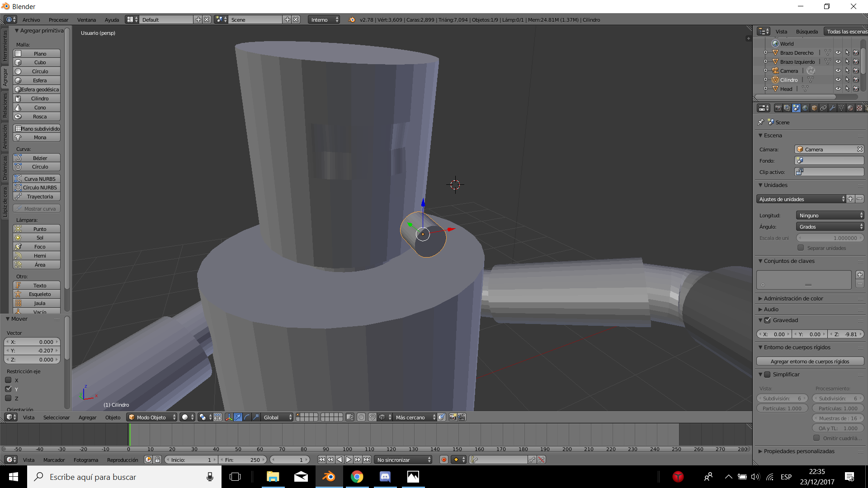The image size is (868, 488).
Task: Click the gravity Z value field
Action: 846,334
